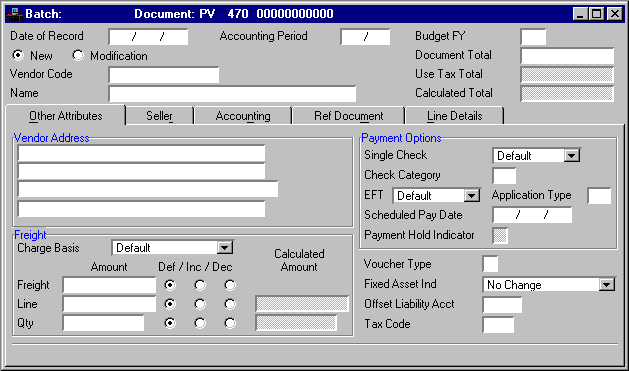Choose Inc radio option for Freight row
629x371 pixels.
tap(200, 285)
